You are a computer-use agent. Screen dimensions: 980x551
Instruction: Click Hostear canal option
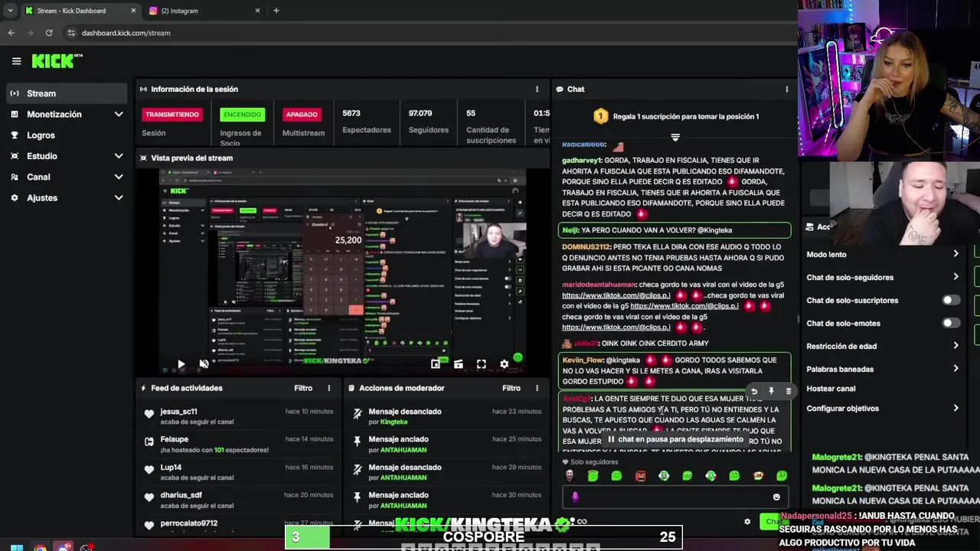[831, 389]
